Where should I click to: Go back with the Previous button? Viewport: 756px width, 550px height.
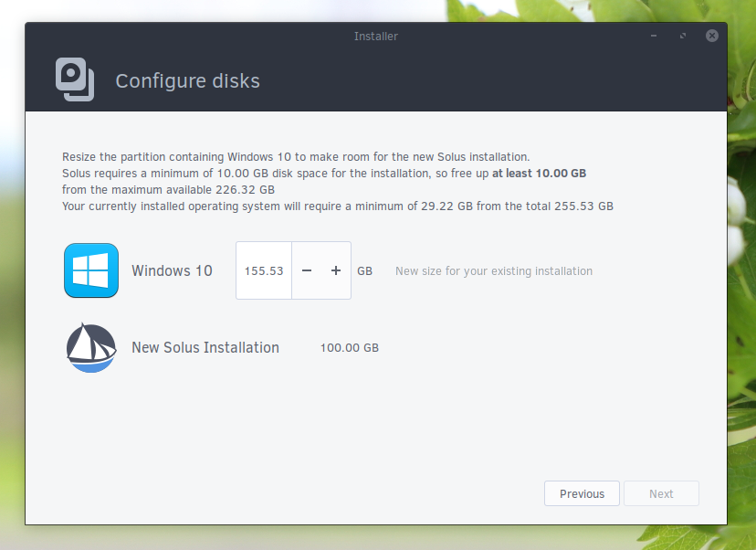pos(582,493)
